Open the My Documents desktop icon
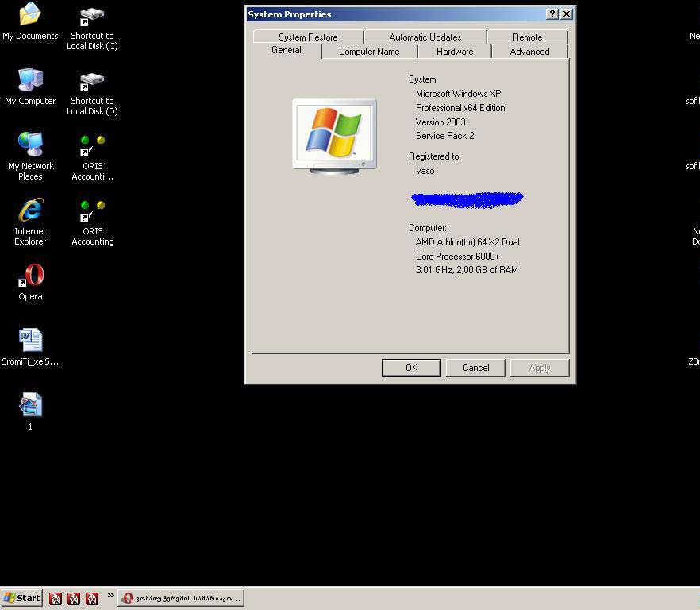700x610 pixels. [x=30, y=21]
